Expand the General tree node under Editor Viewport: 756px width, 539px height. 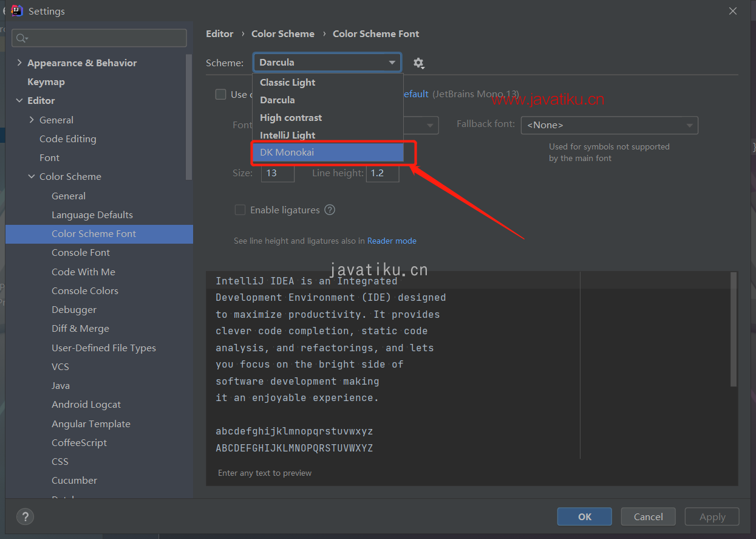coord(32,120)
